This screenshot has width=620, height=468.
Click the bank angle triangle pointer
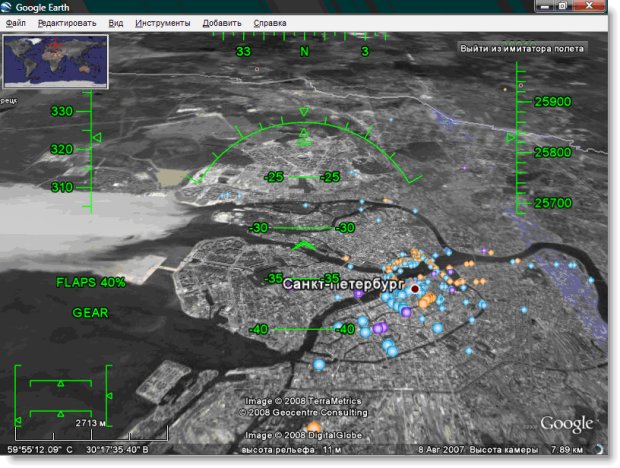pyautogui.click(x=304, y=112)
